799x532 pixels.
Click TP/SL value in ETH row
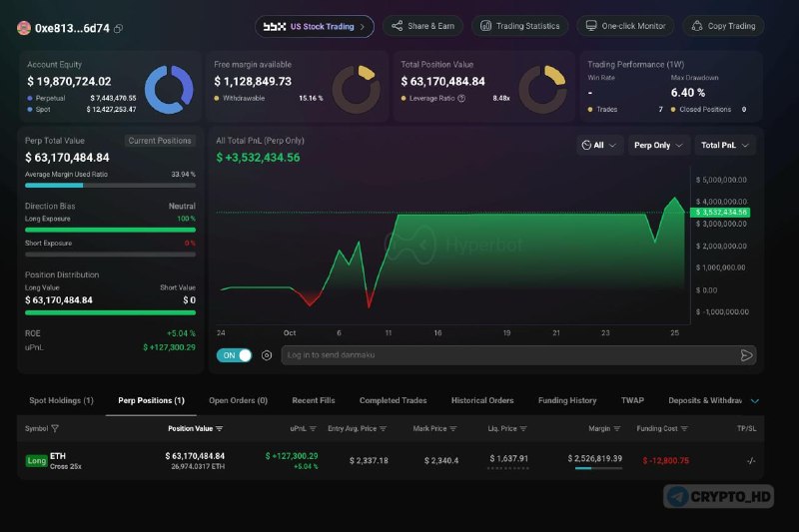point(751,461)
